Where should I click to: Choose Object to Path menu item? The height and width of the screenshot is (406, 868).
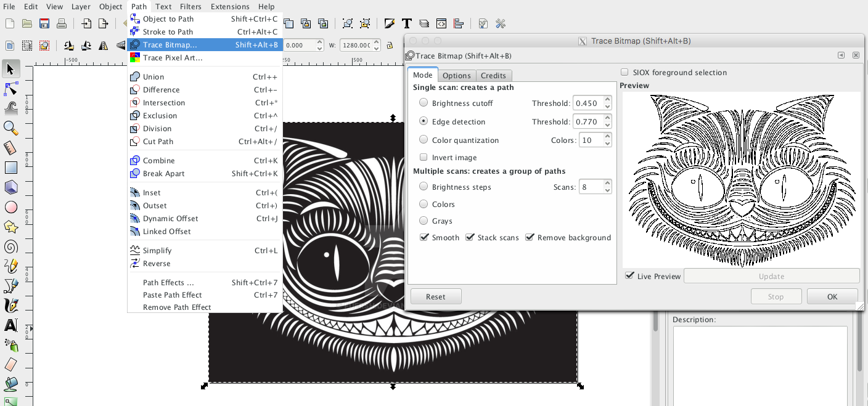[x=205, y=19]
